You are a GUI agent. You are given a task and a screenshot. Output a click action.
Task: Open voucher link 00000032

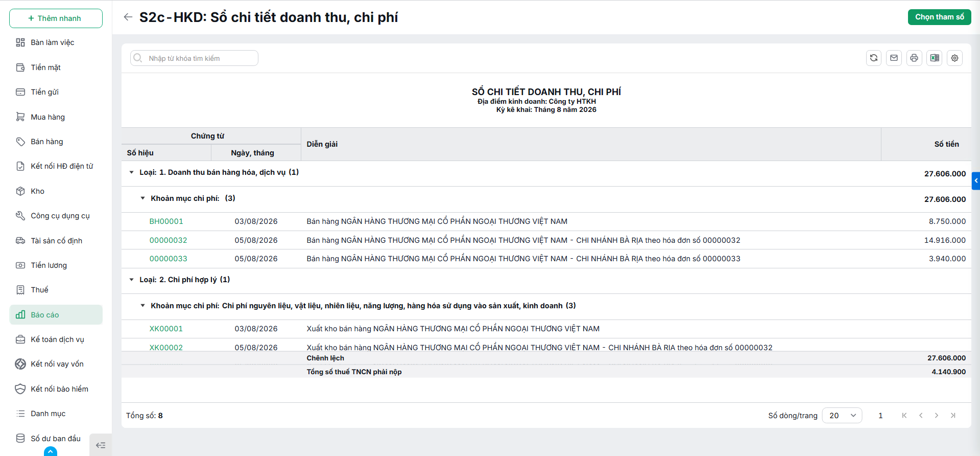pos(168,240)
